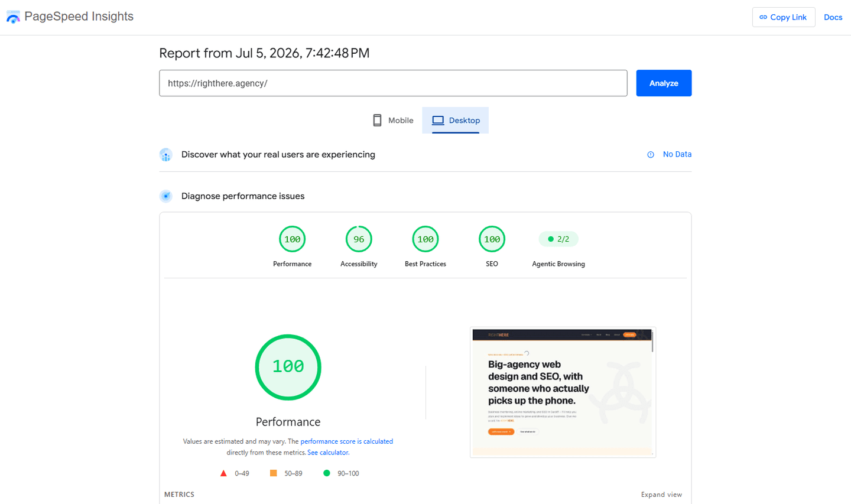Click the orange square 50–89 legend icon
Screen dimensions: 851x504
(x=273, y=473)
